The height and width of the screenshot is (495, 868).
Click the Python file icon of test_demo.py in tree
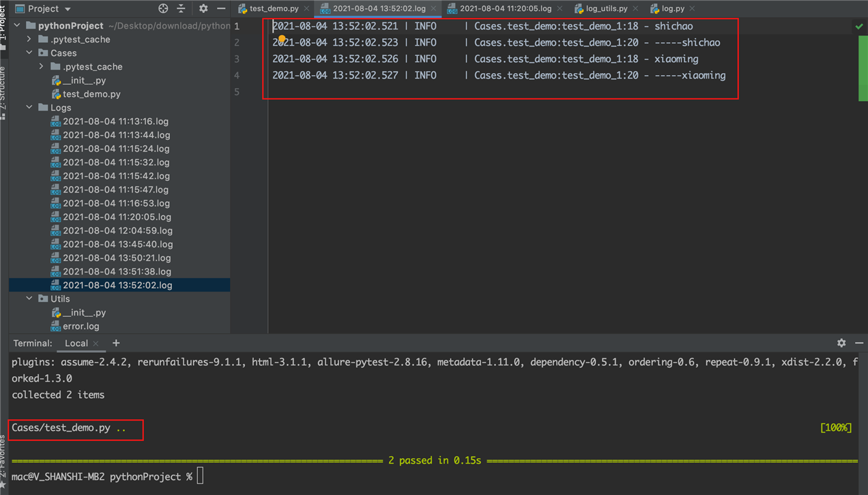[x=56, y=94]
